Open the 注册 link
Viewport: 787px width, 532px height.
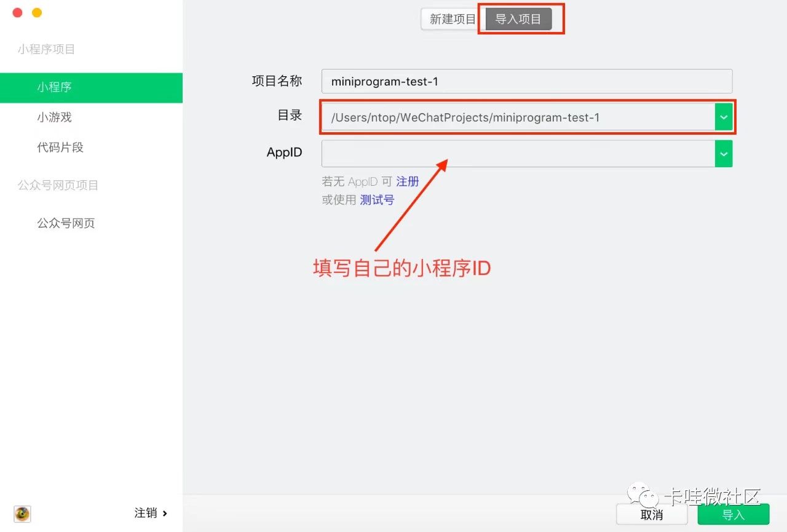click(x=408, y=181)
